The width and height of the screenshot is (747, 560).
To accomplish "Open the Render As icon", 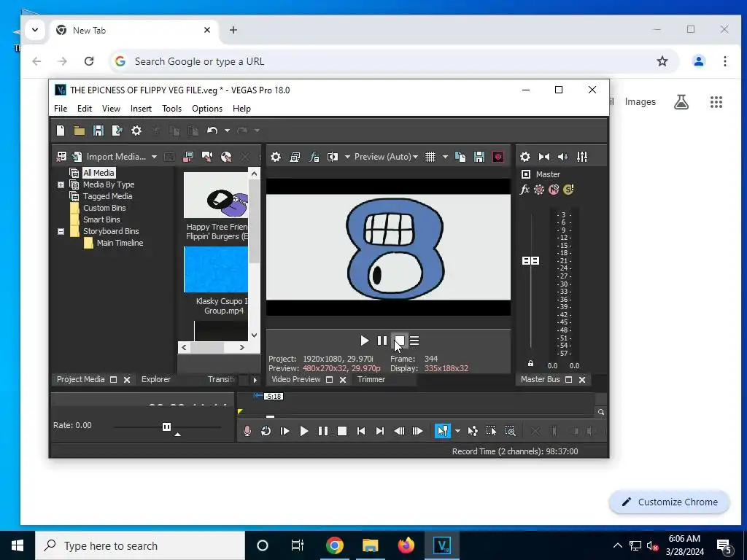I will click(117, 131).
